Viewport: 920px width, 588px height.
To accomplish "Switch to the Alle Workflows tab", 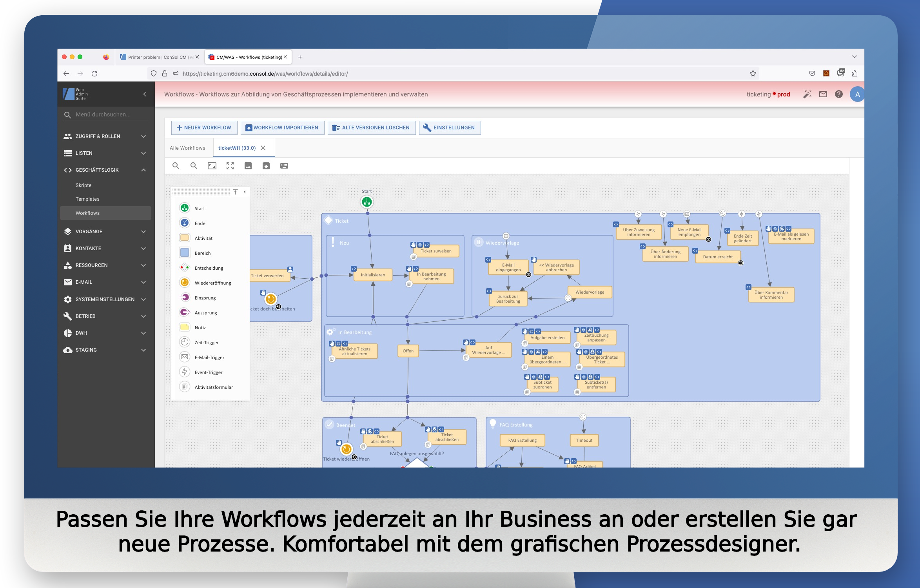I will click(x=187, y=148).
